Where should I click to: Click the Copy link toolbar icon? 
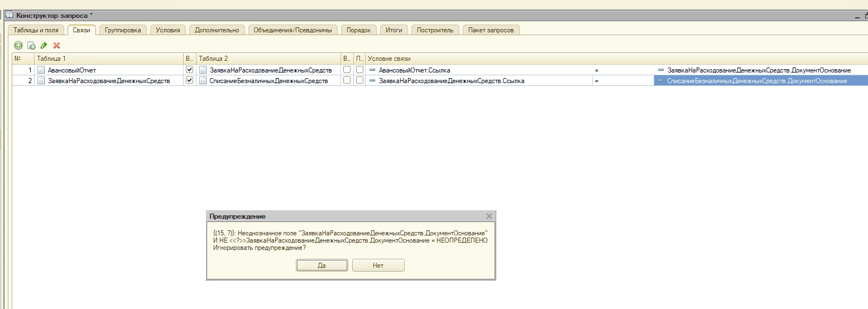pos(31,45)
